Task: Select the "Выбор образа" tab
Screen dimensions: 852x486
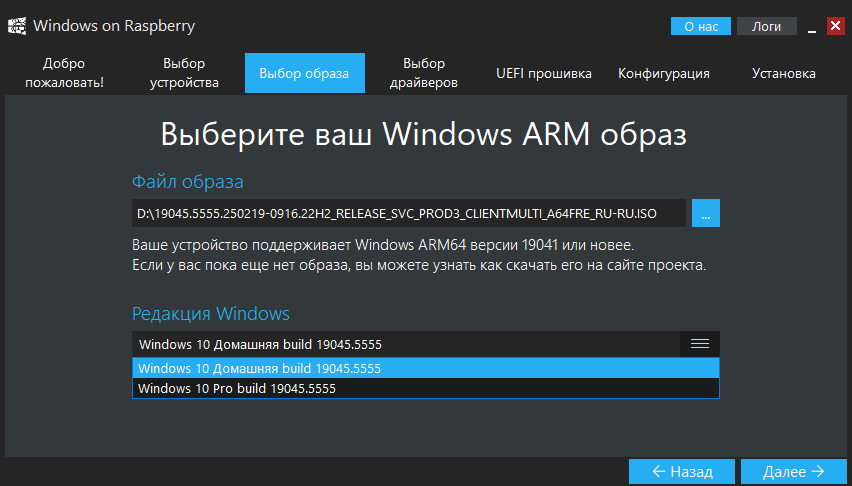Action: (304, 73)
